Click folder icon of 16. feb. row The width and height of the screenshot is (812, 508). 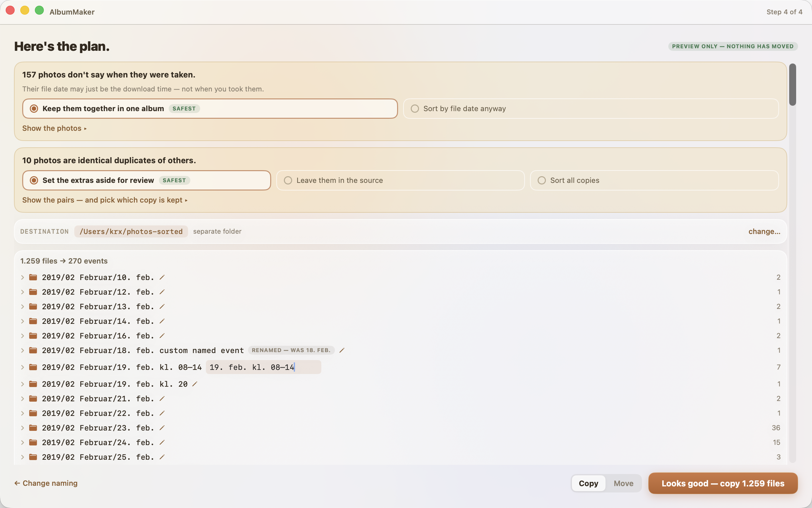(x=33, y=336)
